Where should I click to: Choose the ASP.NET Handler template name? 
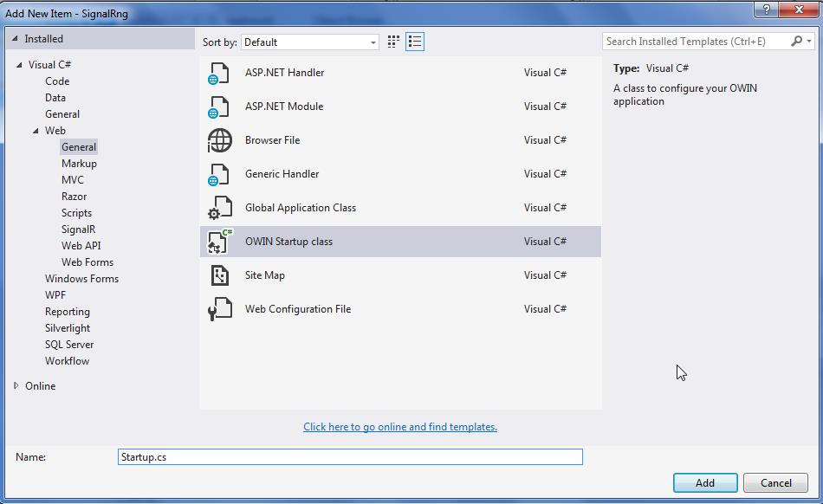pyautogui.click(x=284, y=73)
